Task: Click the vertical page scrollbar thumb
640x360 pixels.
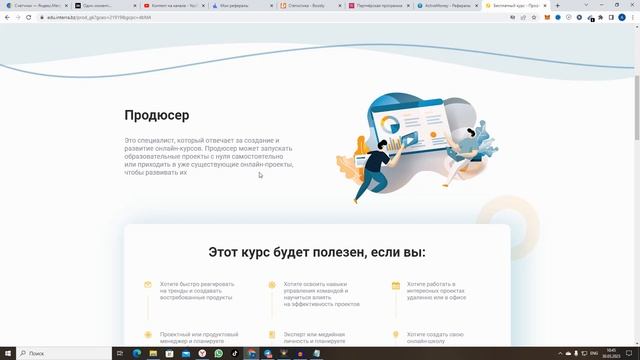Action: click(637, 108)
